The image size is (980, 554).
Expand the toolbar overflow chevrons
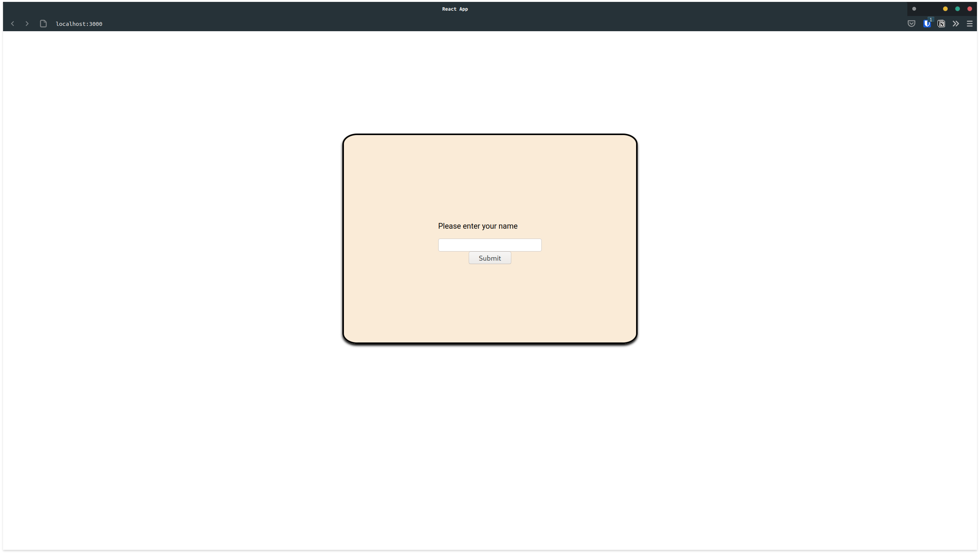[x=956, y=24]
